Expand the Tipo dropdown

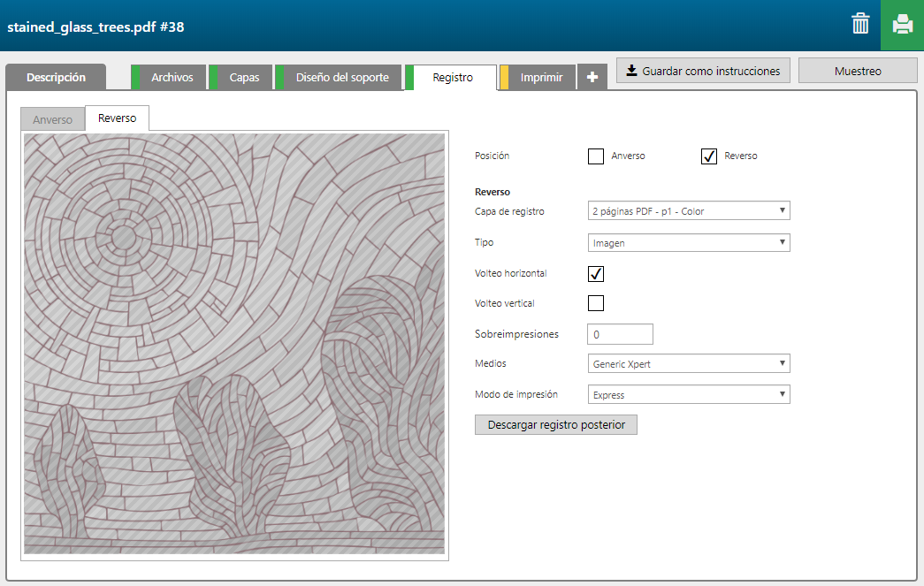coord(688,243)
